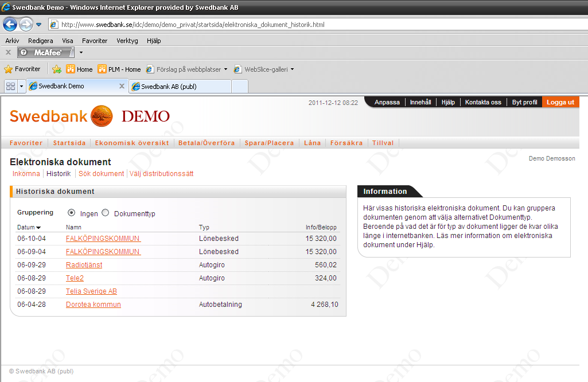Open the Redigera menu

click(41, 41)
